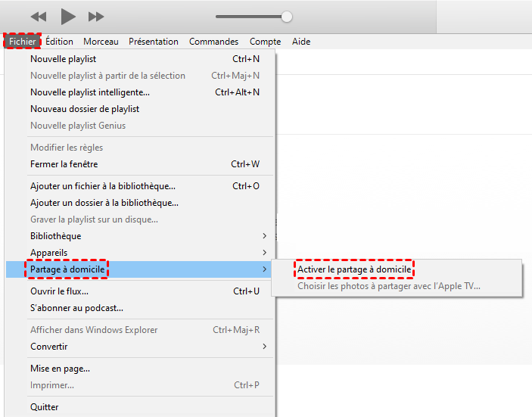
Task: Open the Présentation menu
Action: [154, 42]
